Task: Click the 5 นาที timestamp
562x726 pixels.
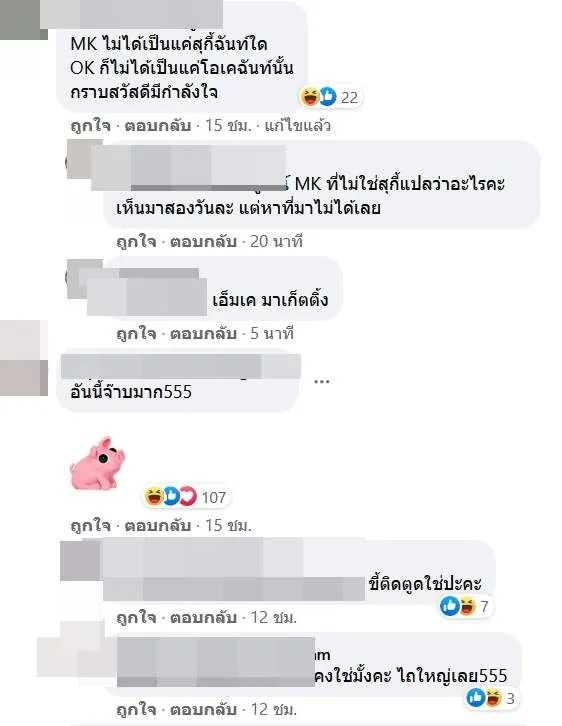Action: point(272,334)
